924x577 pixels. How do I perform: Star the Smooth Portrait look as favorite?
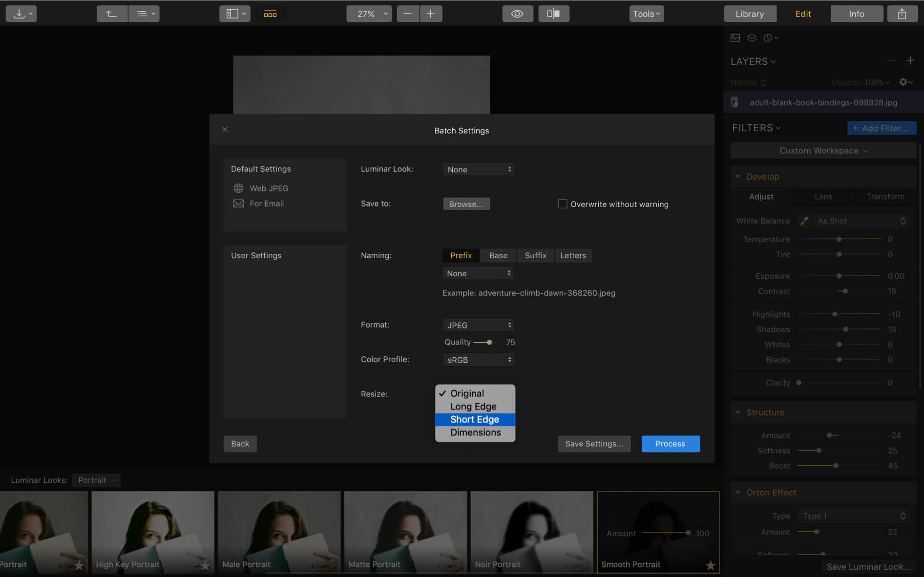(711, 565)
